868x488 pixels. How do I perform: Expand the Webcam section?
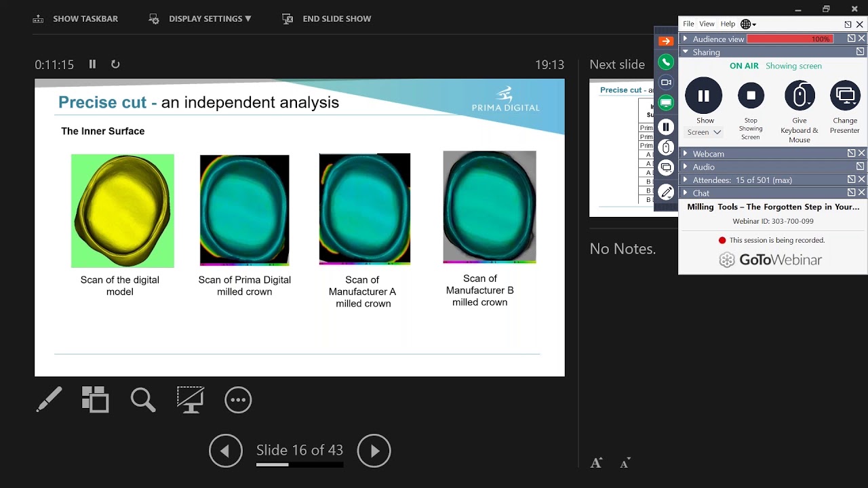pyautogui.click(x=686, y=154)
